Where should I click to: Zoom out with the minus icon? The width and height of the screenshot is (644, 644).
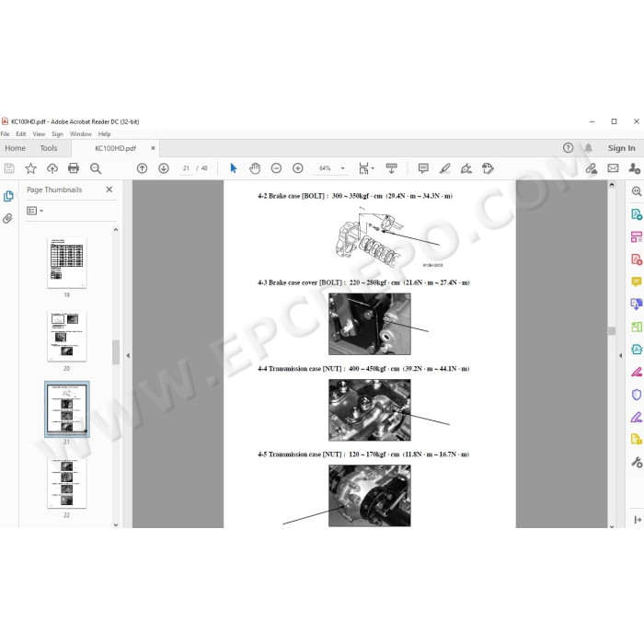point(276,168)
